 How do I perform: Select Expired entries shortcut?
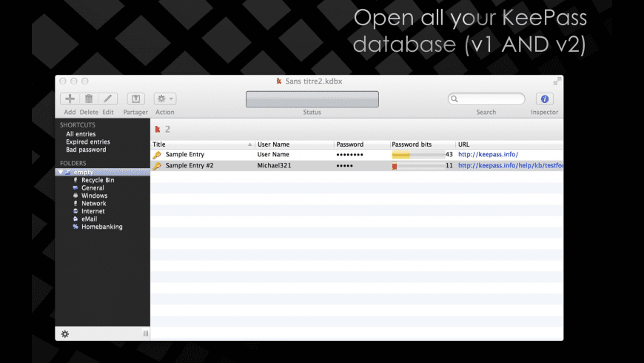point(88,141)
